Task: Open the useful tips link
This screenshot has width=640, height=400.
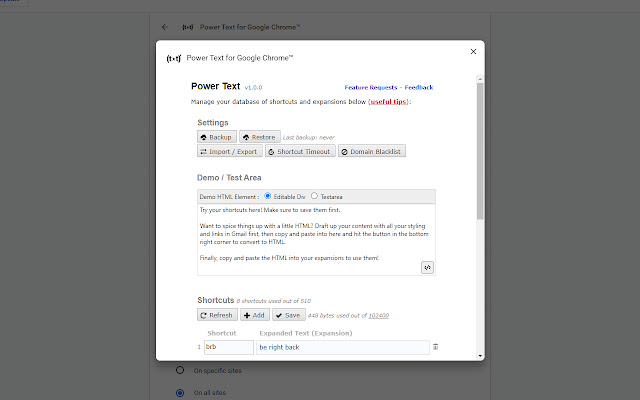Action: pyautogui.click(x=388, y=102)
